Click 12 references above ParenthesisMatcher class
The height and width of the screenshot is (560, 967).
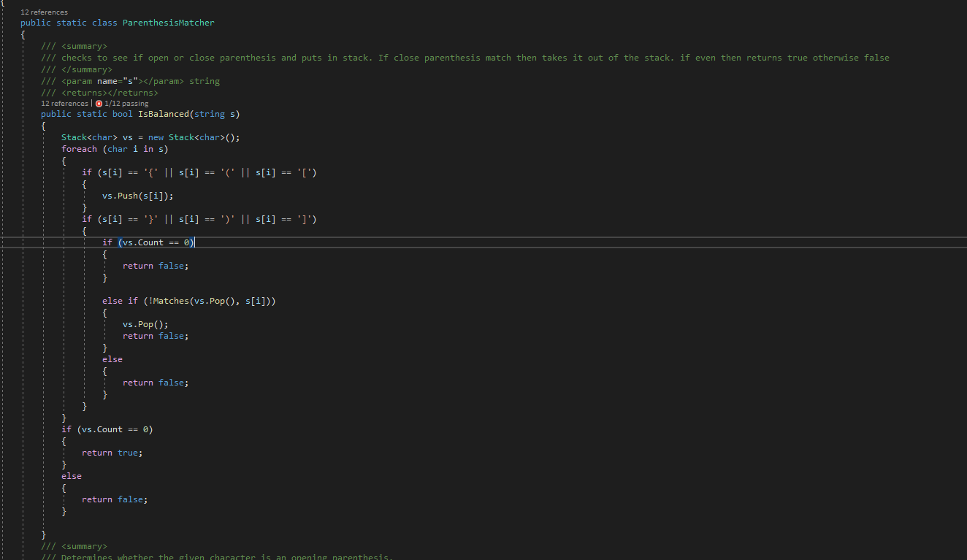[44, 12]
